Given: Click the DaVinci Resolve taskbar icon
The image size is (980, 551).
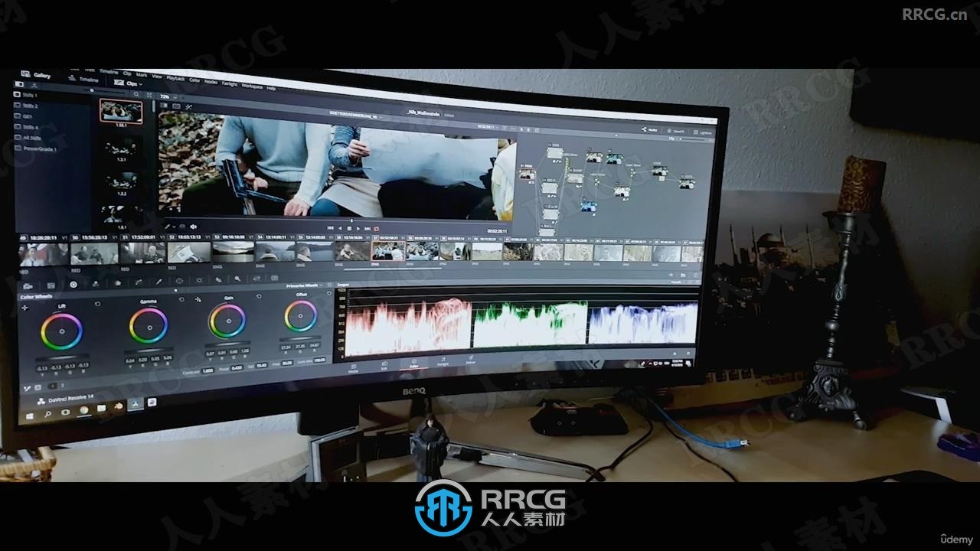Looking at the screenshot, I should [135, 403].
